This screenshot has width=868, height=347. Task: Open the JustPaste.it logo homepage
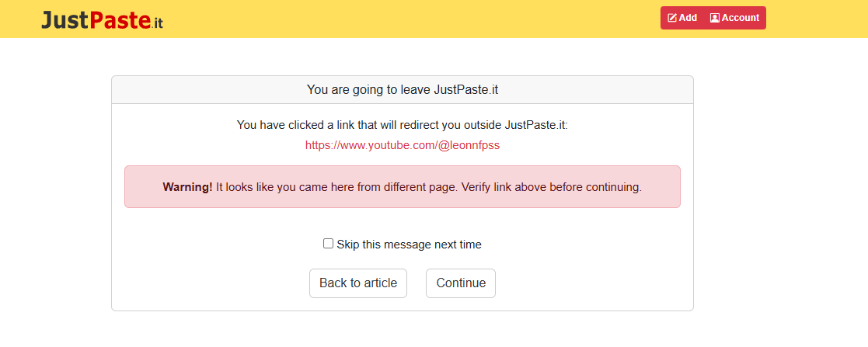coord(103,20)
